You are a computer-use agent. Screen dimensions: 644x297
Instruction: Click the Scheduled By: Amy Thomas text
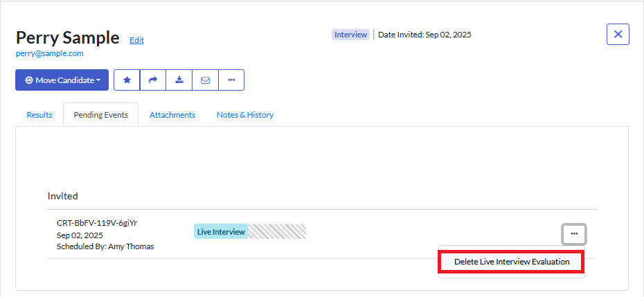(105, 247)
